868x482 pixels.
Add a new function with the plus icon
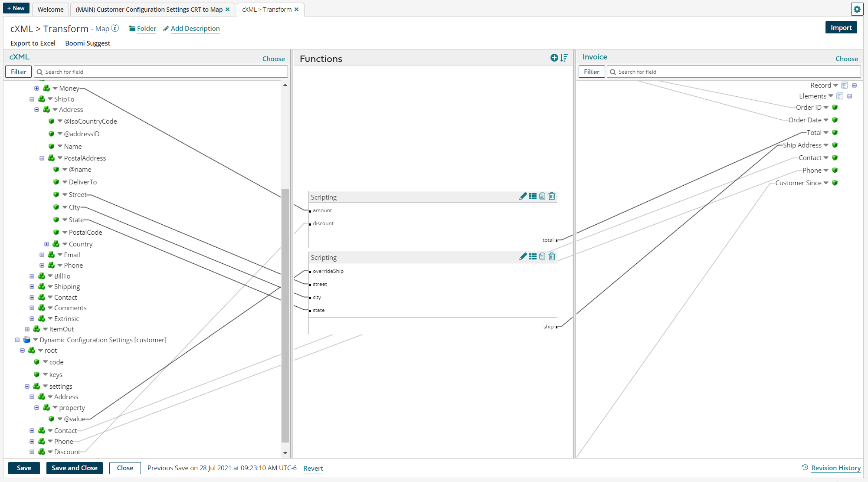(x=554, y=57)
